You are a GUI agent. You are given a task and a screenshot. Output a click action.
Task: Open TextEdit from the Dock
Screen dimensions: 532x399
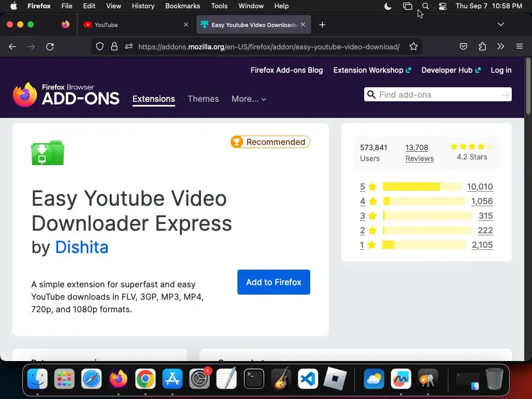tap(227, 379)
